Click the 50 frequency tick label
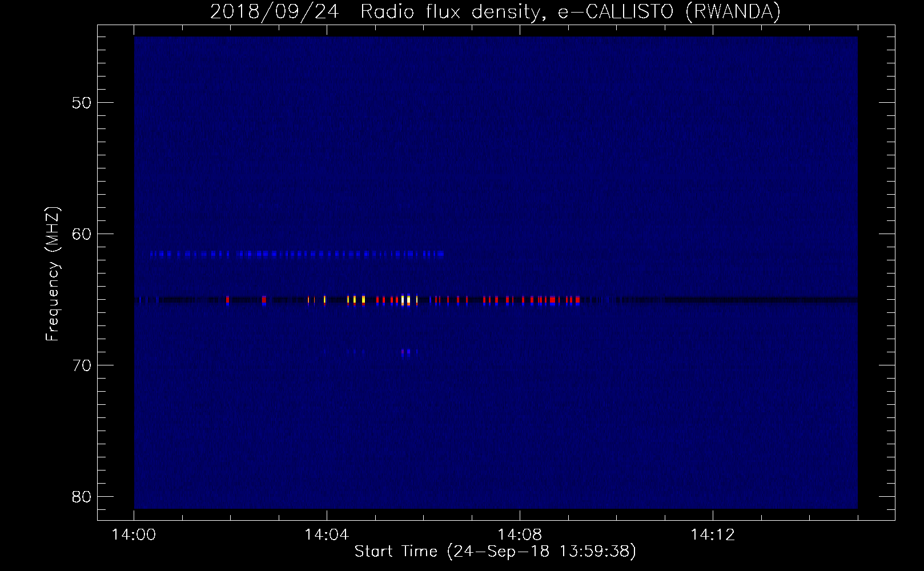 click(82, 103)
